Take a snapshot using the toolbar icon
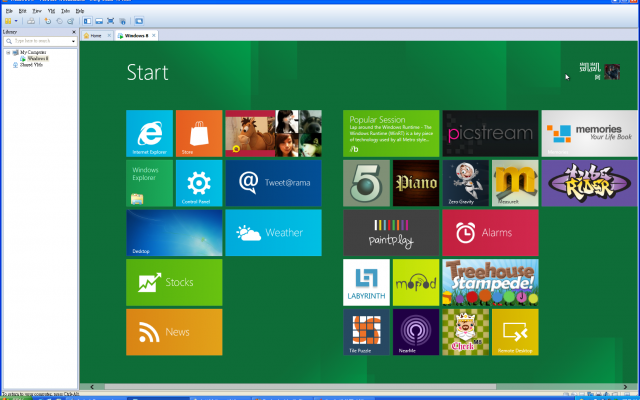 coord(48,21)
